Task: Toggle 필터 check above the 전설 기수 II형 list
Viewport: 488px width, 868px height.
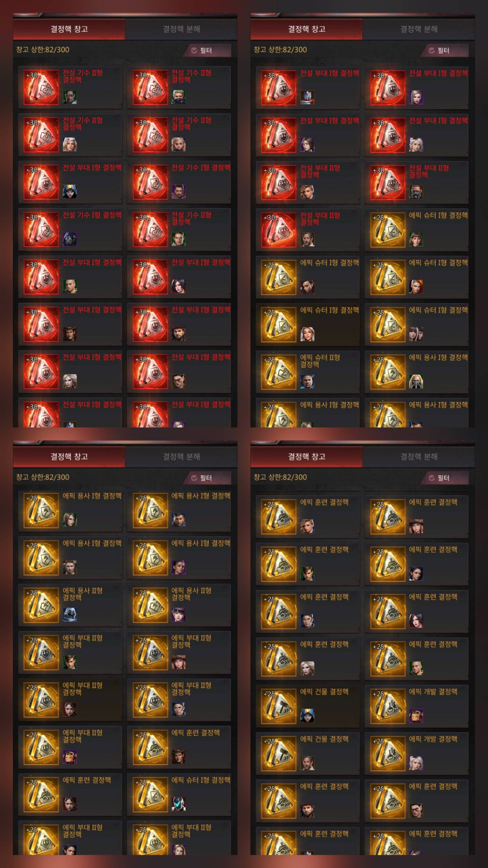Action: pyautogui.click(x=194, y=50)
